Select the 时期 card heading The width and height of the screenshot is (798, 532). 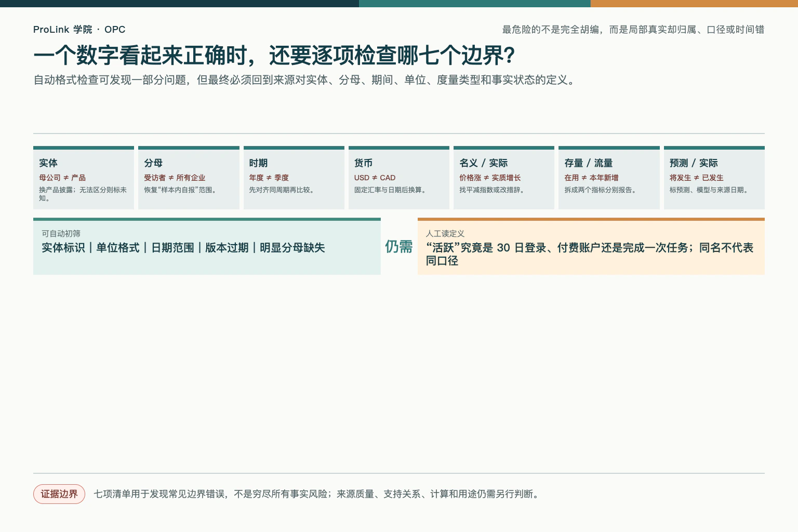(258, 163)
